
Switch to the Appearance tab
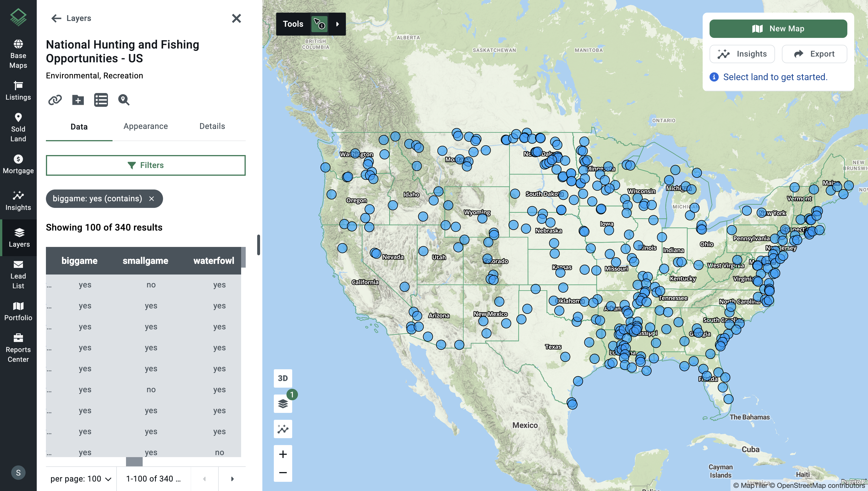[146, 126]
